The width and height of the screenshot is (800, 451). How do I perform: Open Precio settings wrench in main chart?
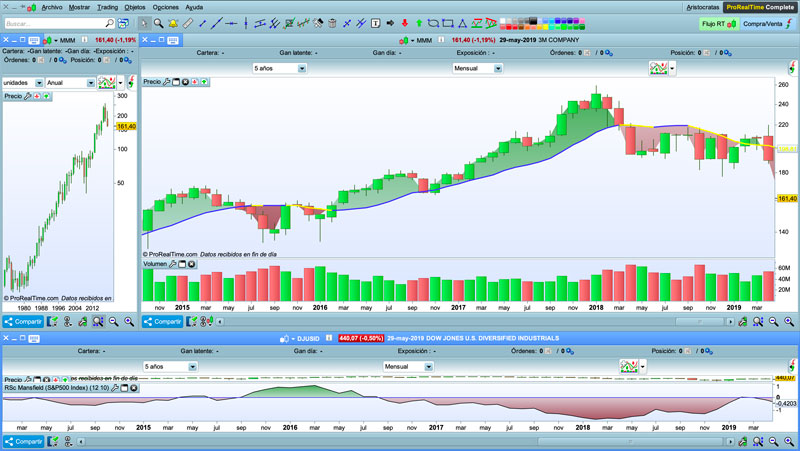[166, 82]
